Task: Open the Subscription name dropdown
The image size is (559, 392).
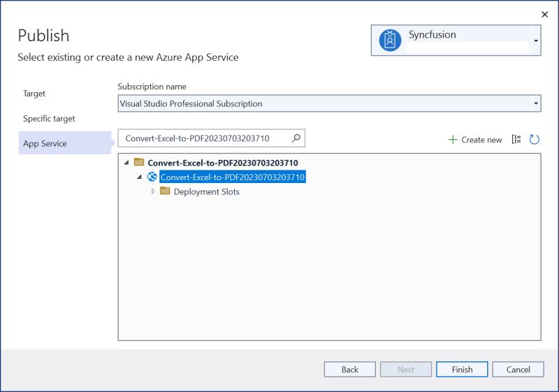Action: [x=536, y=103]
